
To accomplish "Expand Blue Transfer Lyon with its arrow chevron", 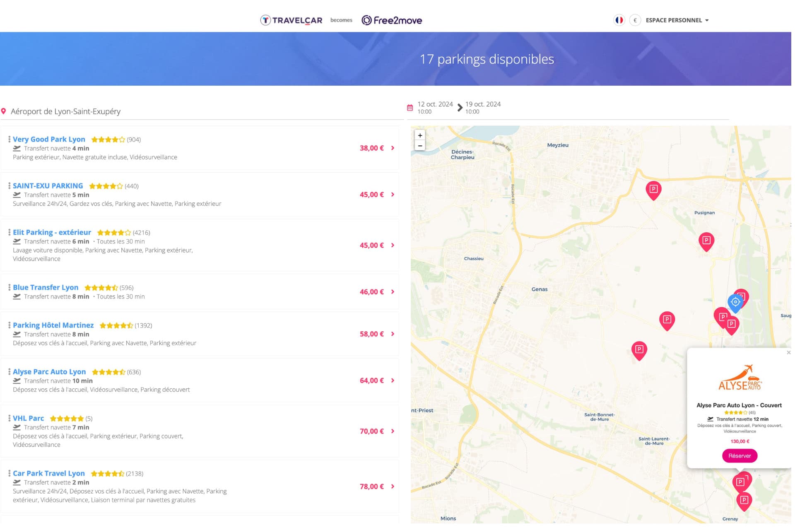I will point(393,292).
